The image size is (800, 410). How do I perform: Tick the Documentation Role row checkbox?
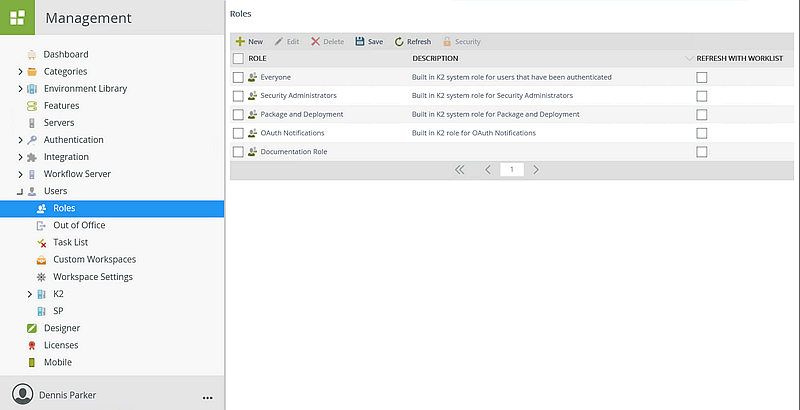tap(238, 152)
